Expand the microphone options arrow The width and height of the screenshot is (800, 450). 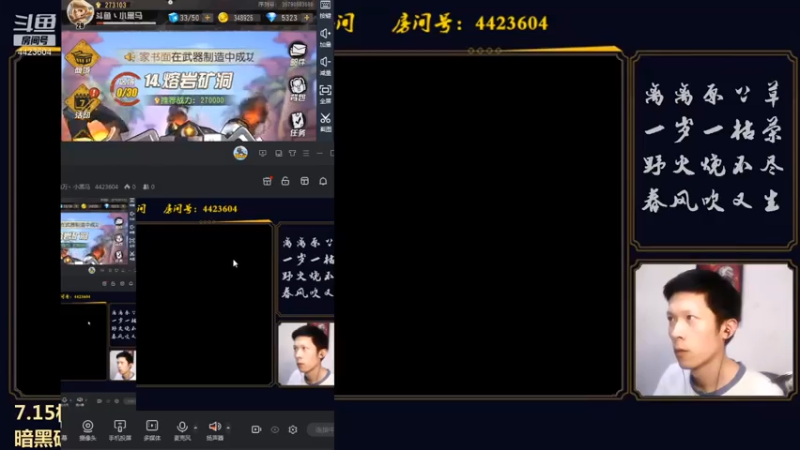point(195,428)
